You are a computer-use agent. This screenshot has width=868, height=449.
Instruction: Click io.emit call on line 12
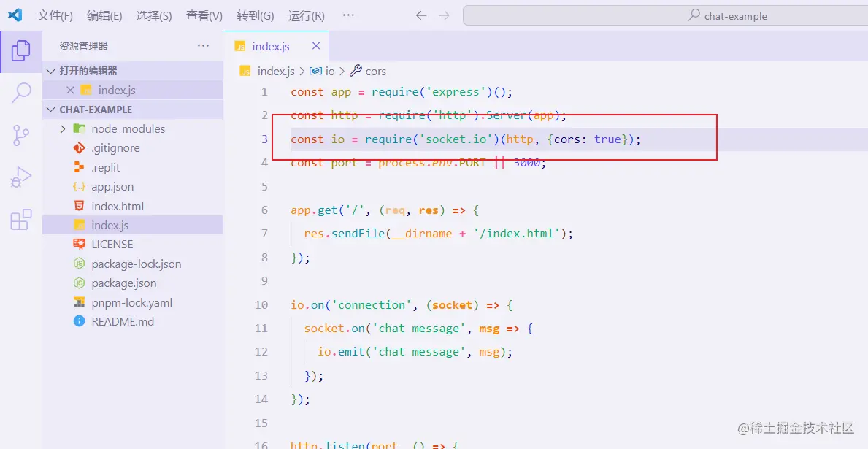click(341, 352)
